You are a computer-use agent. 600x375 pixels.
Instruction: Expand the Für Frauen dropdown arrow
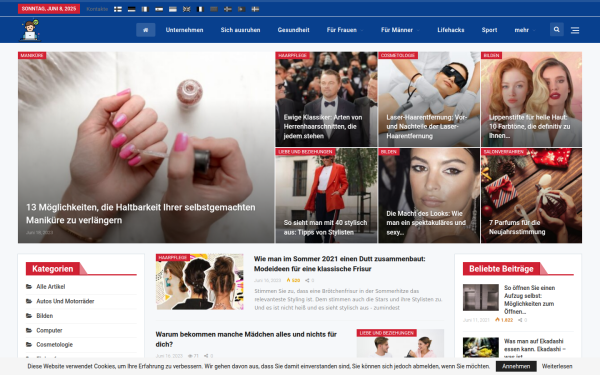point(362,30)
